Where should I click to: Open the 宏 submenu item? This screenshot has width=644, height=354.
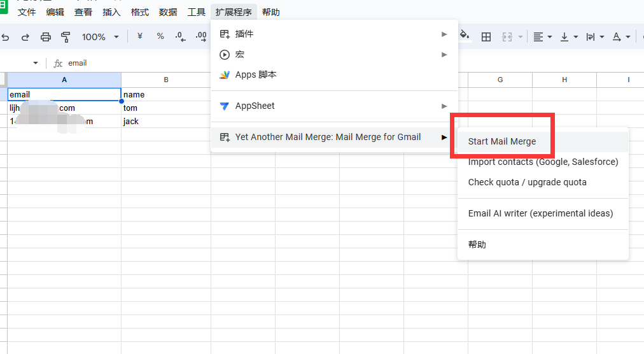334,54
